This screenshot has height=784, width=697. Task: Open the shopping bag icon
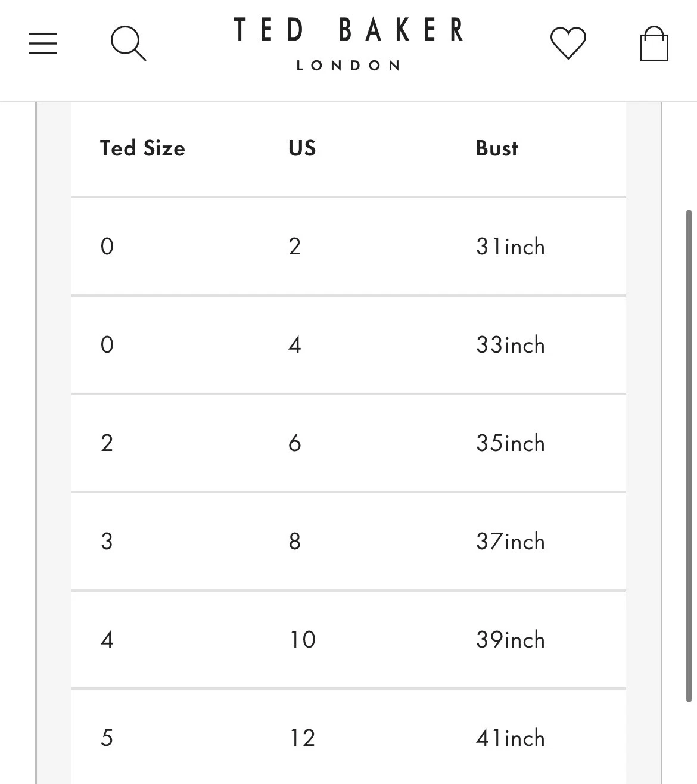click(654, 43)
